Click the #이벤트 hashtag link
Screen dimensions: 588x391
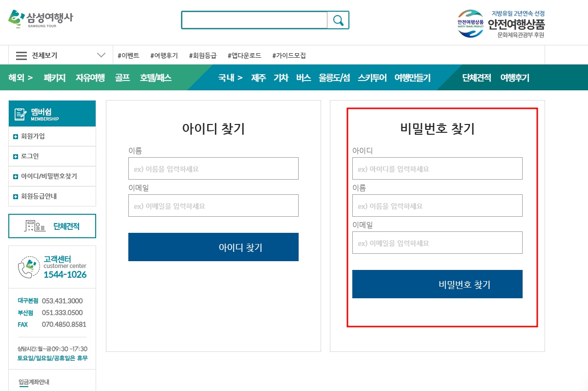tap(128, 56)
